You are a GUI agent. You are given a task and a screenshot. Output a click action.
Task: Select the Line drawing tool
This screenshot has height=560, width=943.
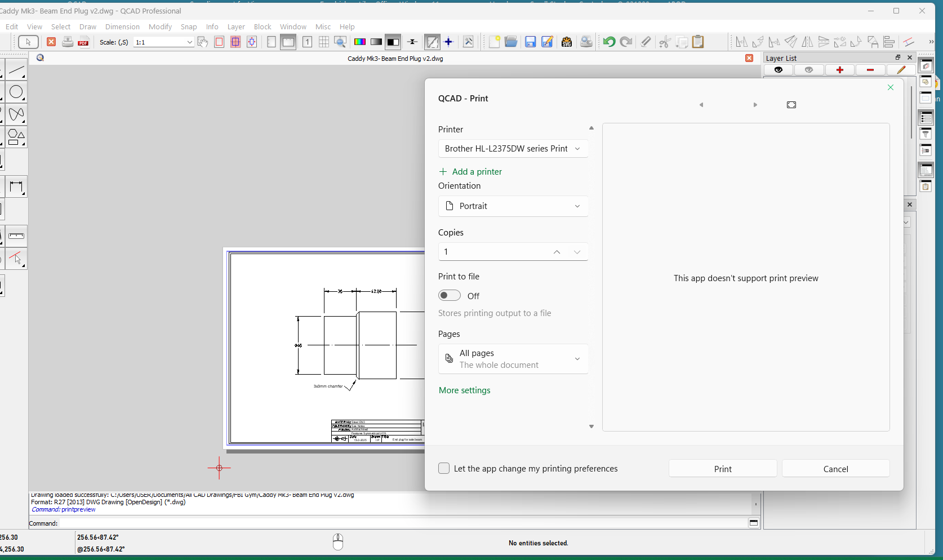click(x=16, y=70)
